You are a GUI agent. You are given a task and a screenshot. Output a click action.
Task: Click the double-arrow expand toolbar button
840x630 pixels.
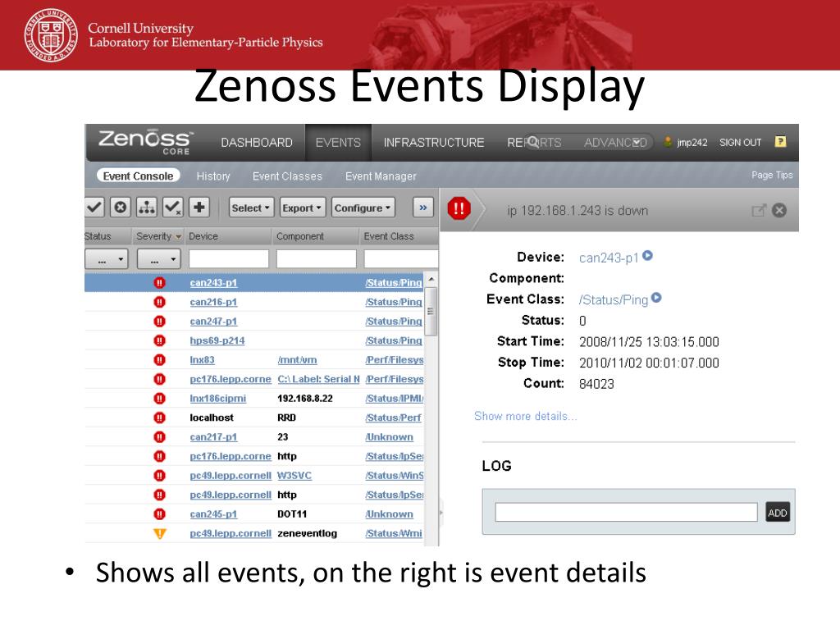(422, 208)
